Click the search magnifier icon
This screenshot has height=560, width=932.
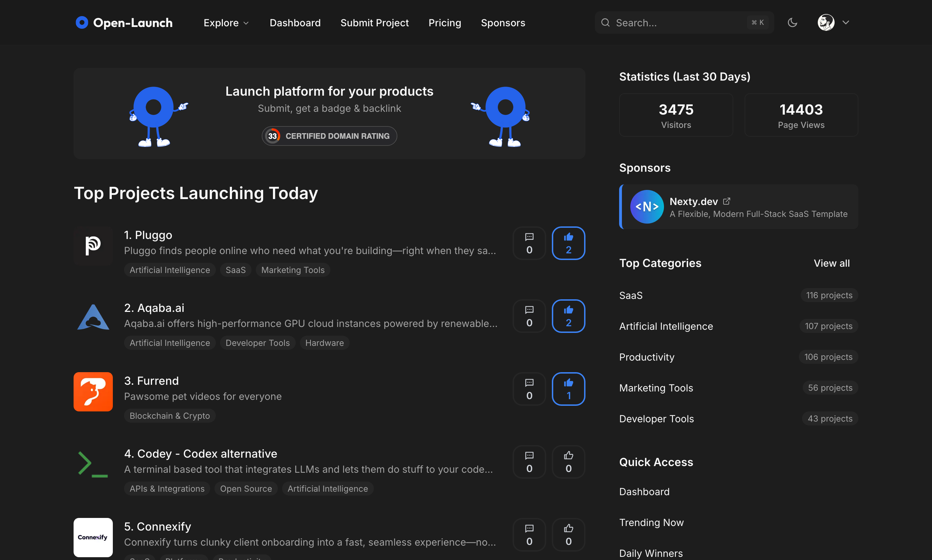click(x=605, y=23)
